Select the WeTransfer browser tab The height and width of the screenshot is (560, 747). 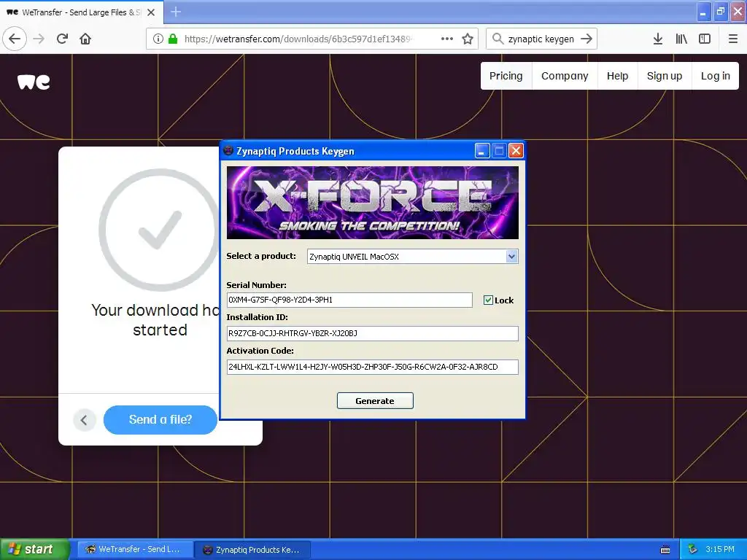(82, 12)
